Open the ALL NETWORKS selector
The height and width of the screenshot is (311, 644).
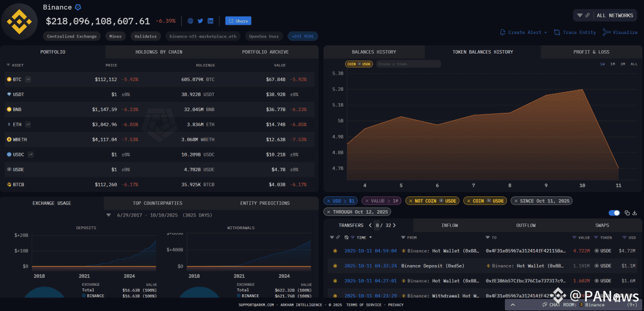[606, 15]
